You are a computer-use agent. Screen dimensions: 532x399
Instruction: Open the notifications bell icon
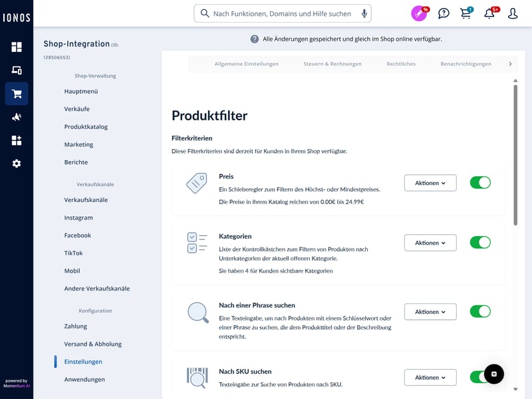490,13
